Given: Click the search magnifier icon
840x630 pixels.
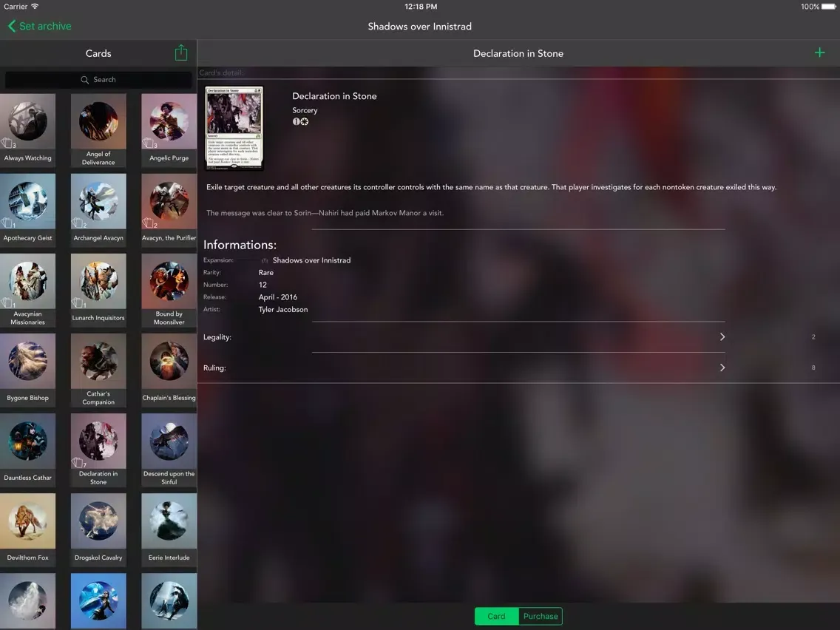Looking at the screenshot, I should pyautogui.click(x=84, y=79).
